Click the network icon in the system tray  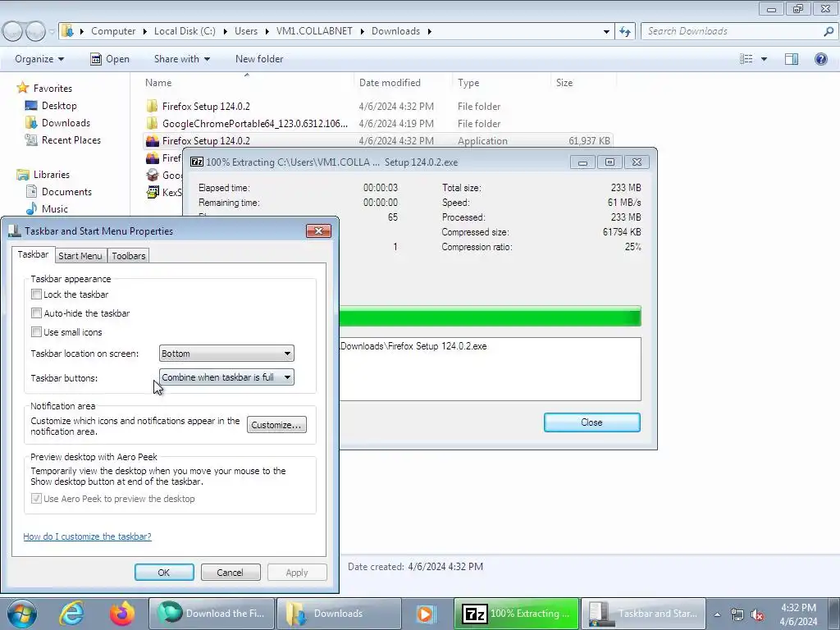tap(737, 614)
